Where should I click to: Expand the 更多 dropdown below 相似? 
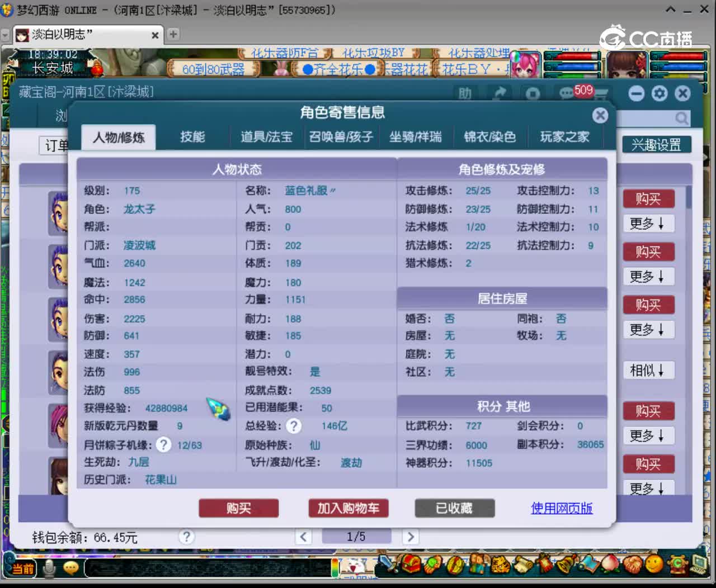point(648,435)
